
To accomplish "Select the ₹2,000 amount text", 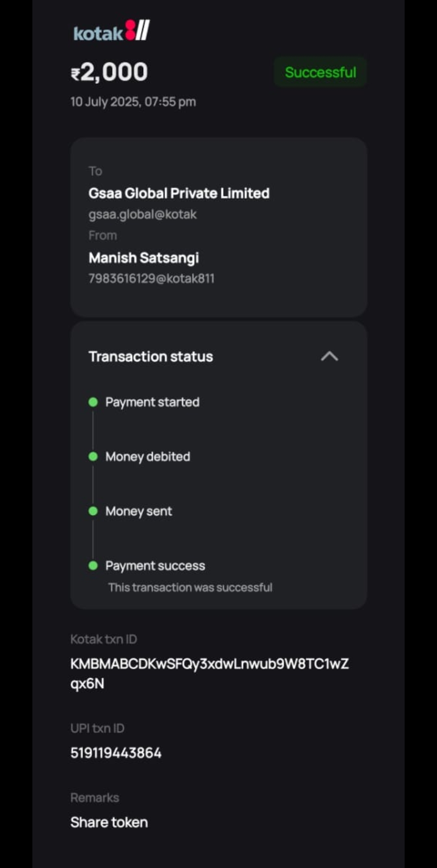I will [109, 72].
